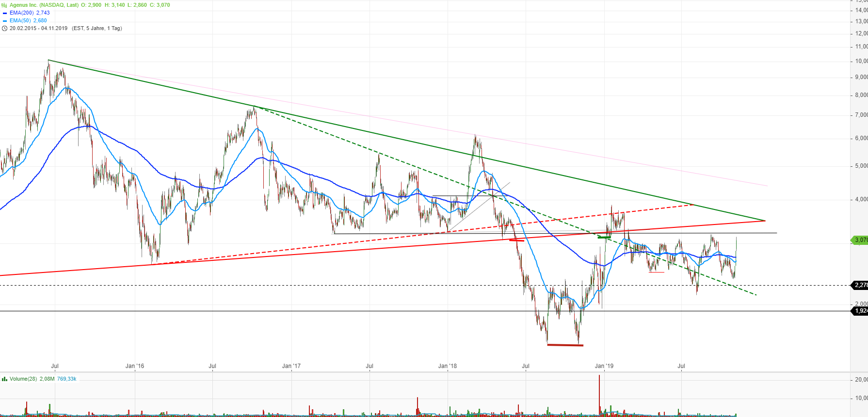Click the Jan '17 time axis label
868x417 pixels.
291,366
